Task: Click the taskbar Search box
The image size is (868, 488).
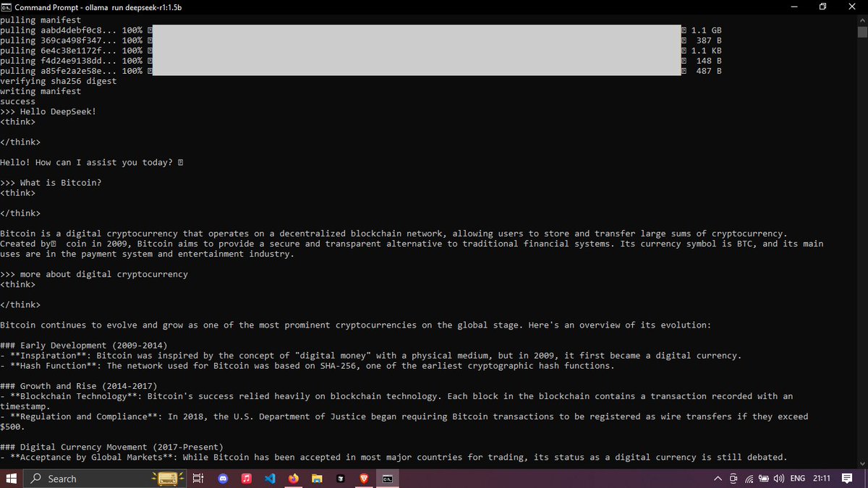Action: click(105, 479)
